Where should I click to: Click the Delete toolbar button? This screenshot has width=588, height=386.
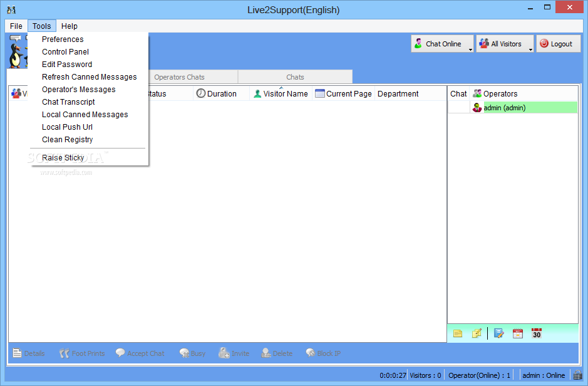277,353
